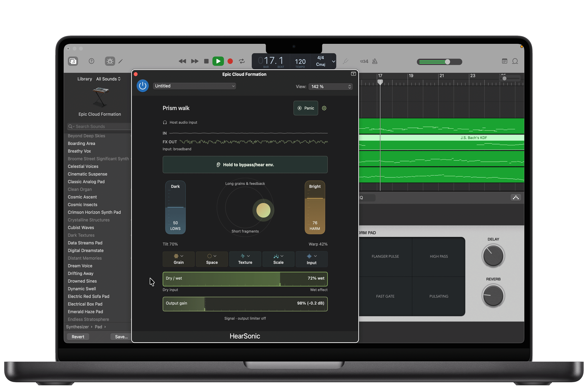Click the Search Sounds field
588x387 pixels.
[99, 126]
